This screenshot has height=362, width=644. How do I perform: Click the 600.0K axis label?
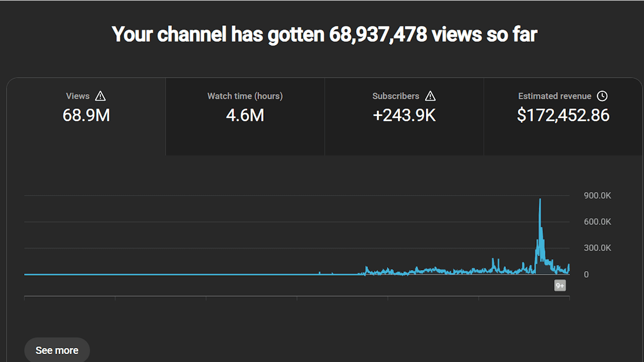[597, 222]
